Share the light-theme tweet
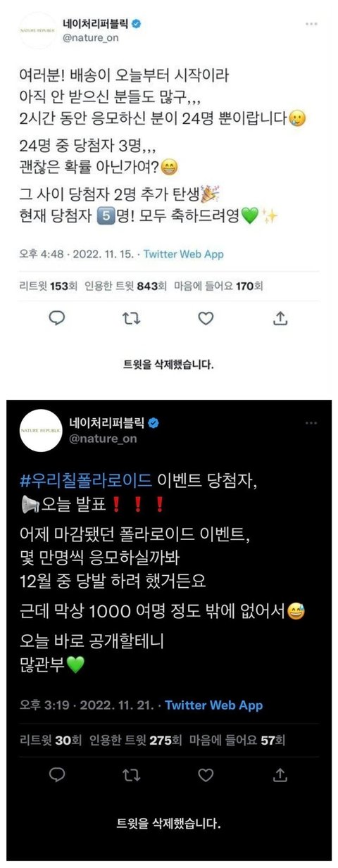This screenshot has height=868, width=338. 280,318
